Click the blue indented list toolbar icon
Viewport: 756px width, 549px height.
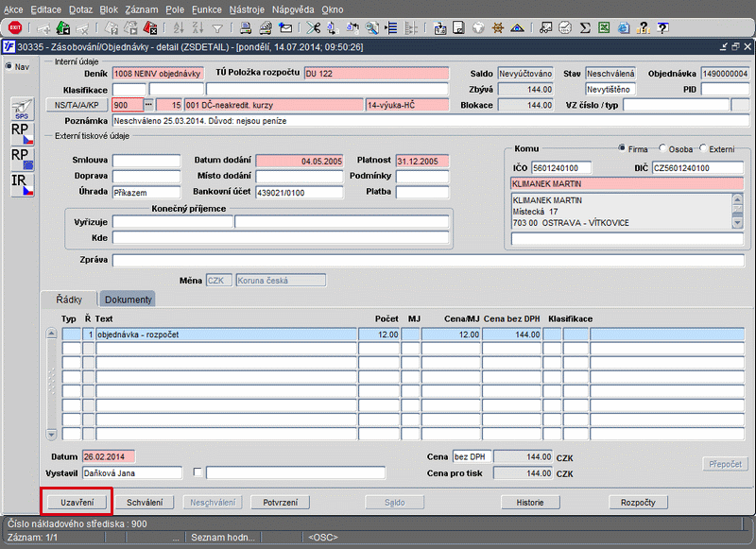tap(391, 28)
